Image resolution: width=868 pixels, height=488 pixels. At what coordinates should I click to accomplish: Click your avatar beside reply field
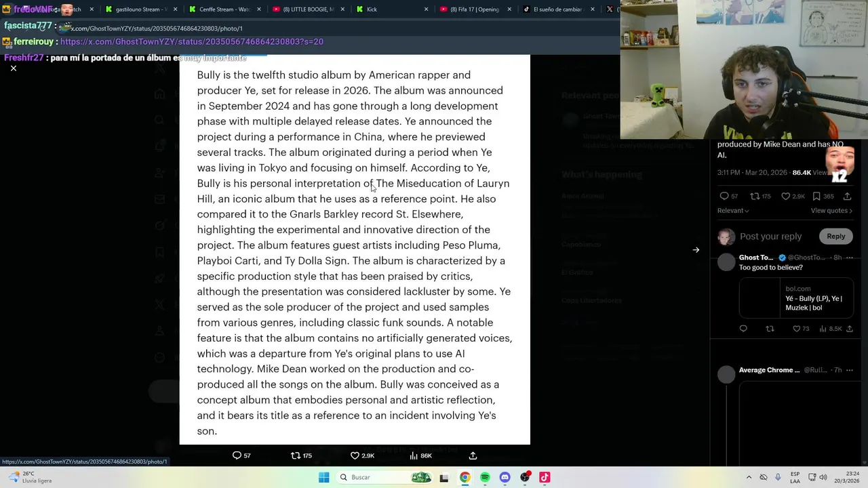click(x=726, y=237)
